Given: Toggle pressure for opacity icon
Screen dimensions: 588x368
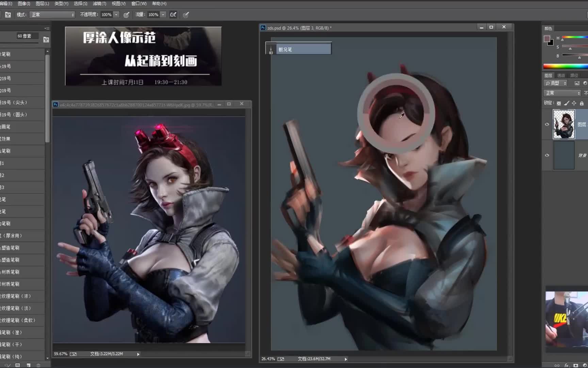Looking at the screenshot, I should point(126,15).
